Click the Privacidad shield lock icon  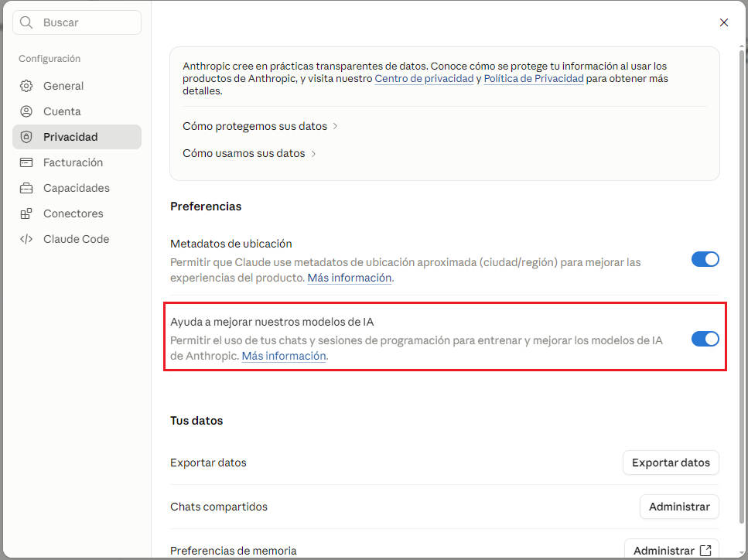(x=26, y=137)
